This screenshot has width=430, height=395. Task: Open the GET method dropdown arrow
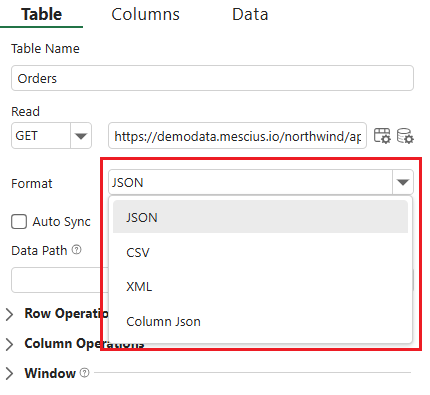click(x=81, y=136)
